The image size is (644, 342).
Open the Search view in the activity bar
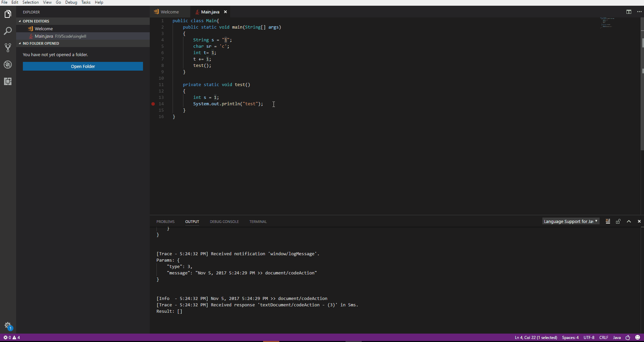(x=7, y=31)
